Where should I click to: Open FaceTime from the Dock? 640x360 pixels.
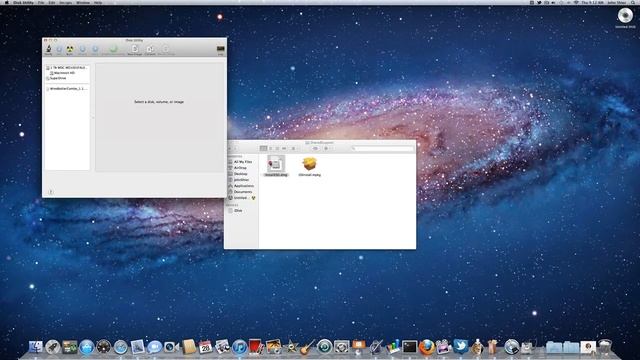pos(171,347)
